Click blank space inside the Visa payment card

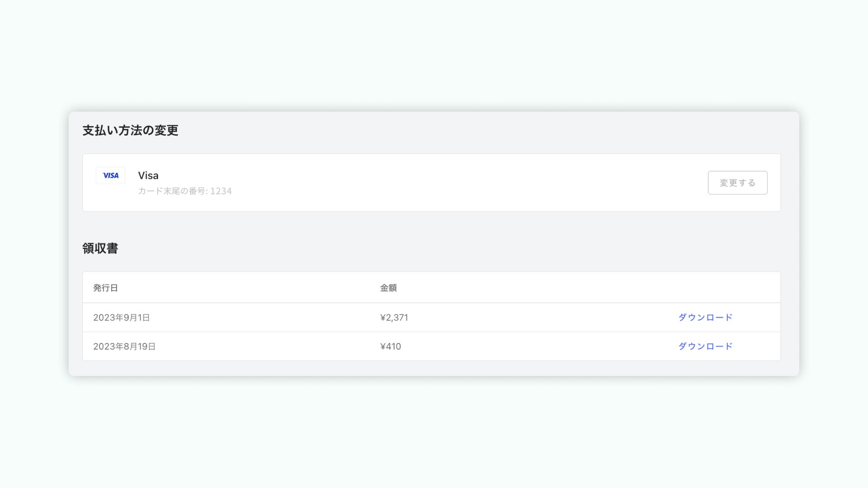coord(452,183)
